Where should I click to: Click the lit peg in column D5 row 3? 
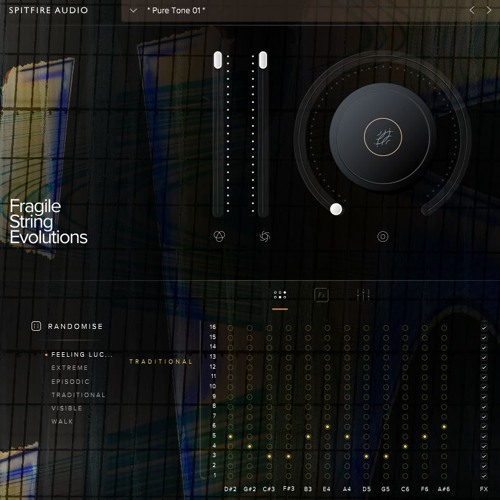[366, 456]
